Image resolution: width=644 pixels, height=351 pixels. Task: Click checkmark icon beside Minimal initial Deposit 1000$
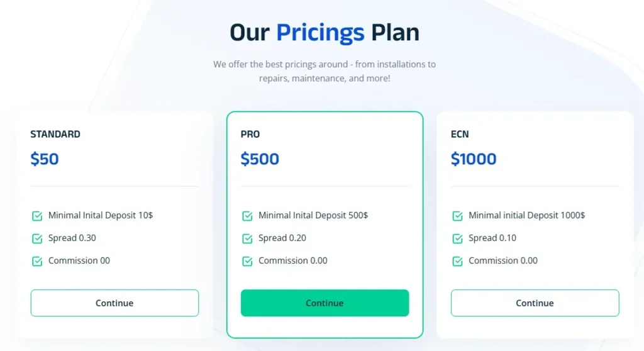coord(457,216)
